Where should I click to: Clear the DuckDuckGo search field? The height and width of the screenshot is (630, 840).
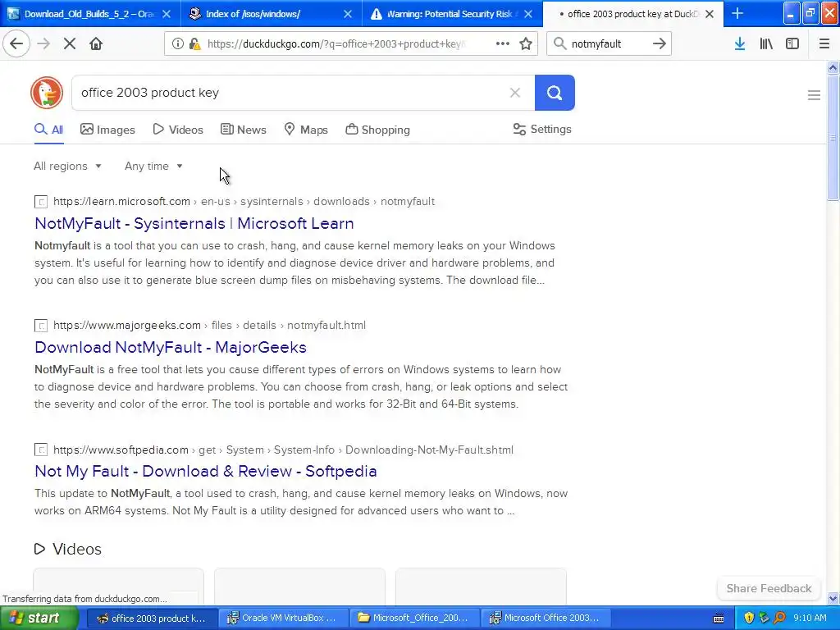click(515, 93)
